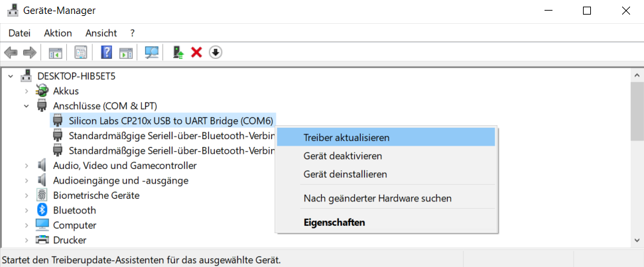644x267 pixels.
Task: Collapse the Anschlüsse (COM & LPT) category
Action: click(26, 106)
